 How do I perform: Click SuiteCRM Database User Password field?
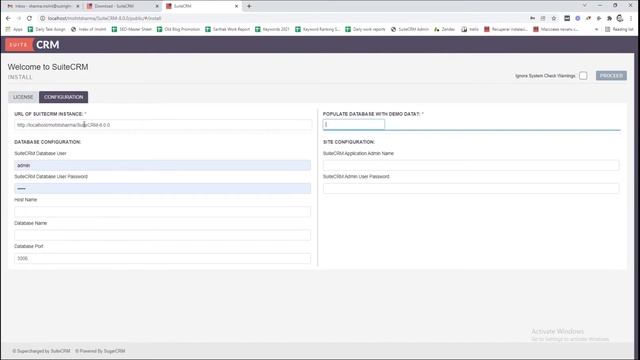point(162,189)
